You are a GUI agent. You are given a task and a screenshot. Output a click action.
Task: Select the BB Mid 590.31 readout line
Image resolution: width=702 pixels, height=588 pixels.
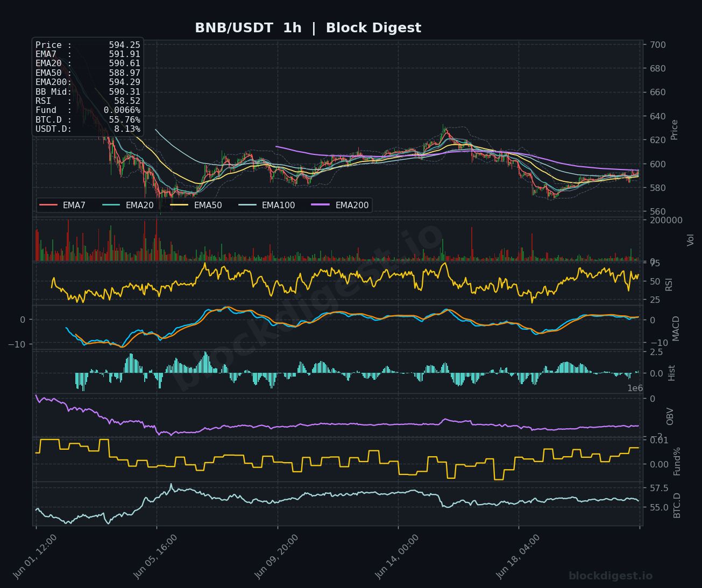pos(88,92)
